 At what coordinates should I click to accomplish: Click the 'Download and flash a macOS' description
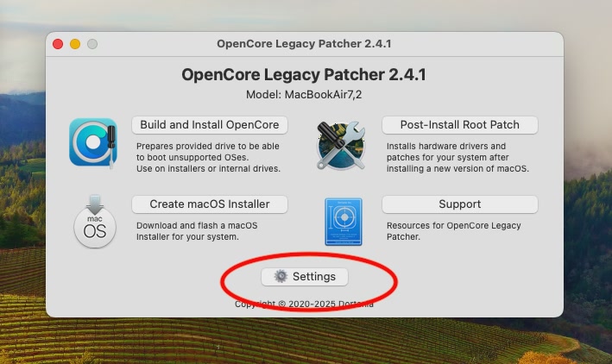click(x=197, y=231)
